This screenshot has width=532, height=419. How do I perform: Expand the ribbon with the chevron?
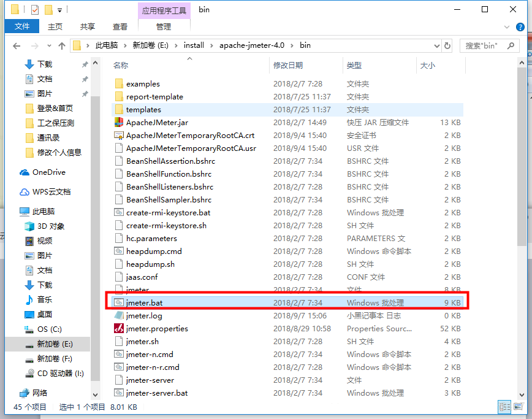coord(507,27)
